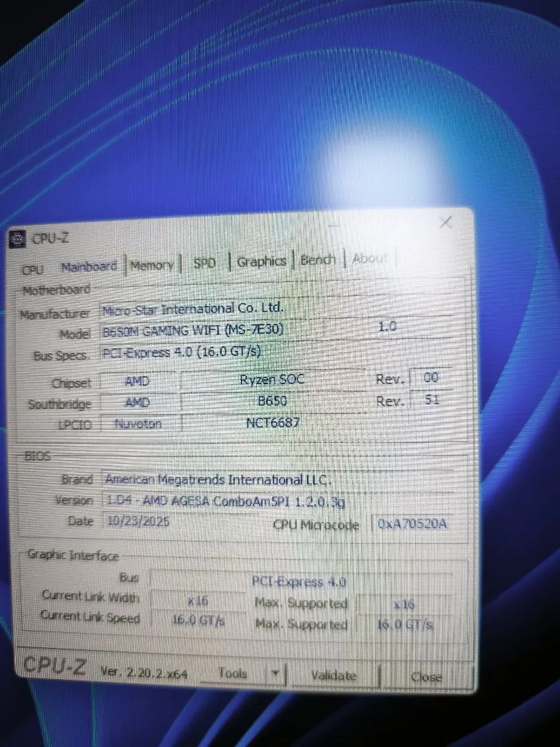The image size is (560, 747).
Task: Switch to the SPD tab
Action: pos(204,263)
